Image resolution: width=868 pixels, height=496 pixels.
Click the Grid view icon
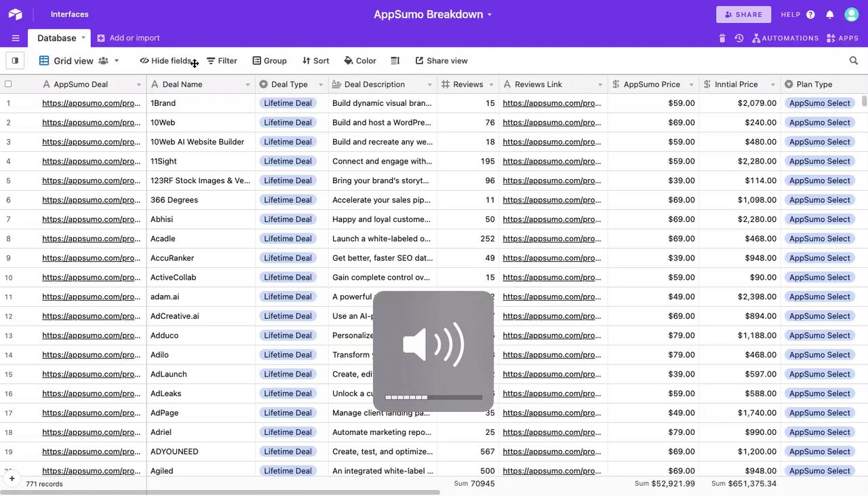click(x=44, y=60)
